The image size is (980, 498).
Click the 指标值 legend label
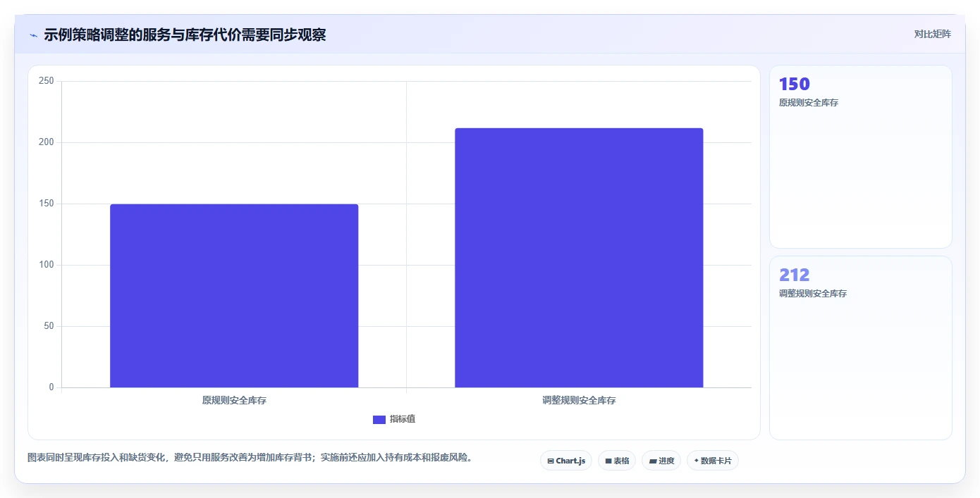[x=403, y=419]
